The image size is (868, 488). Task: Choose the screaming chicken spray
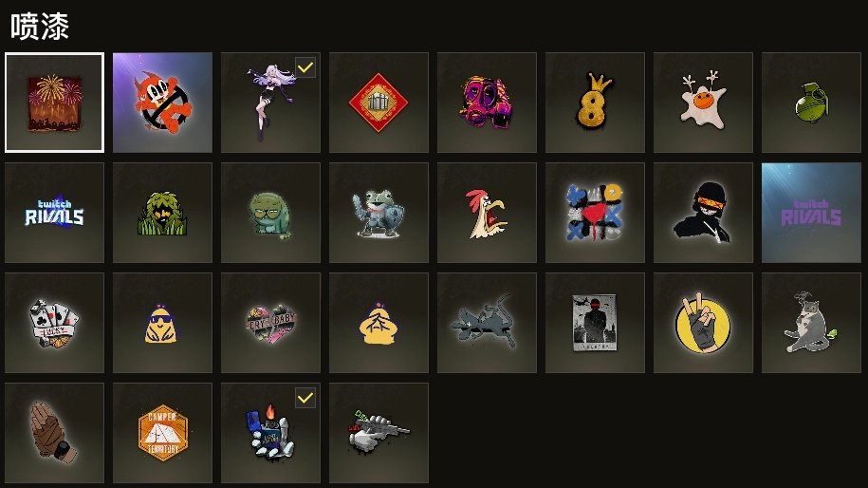(x=487, y=213)
